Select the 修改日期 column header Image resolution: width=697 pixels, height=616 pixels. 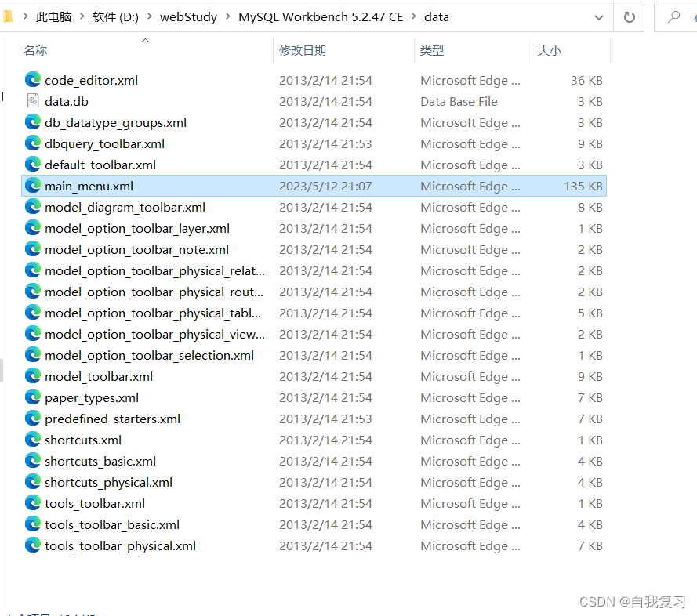(x=302, y=49)
